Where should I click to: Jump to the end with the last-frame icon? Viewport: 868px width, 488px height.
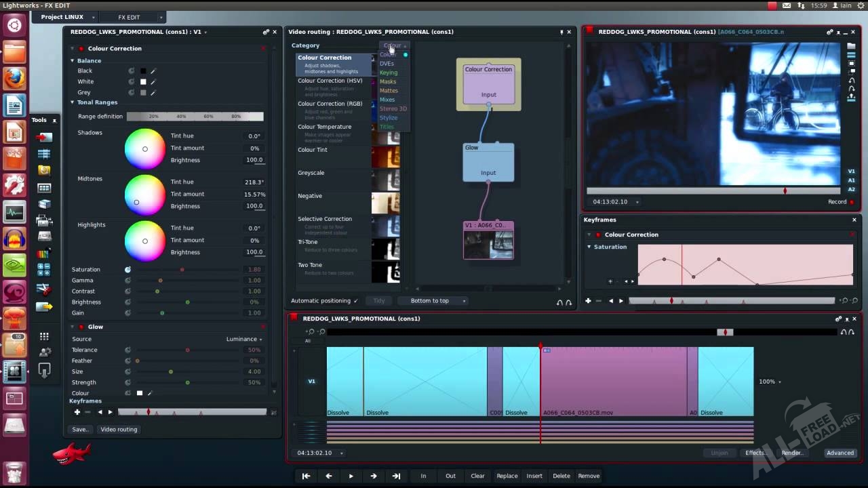(396, 476)
